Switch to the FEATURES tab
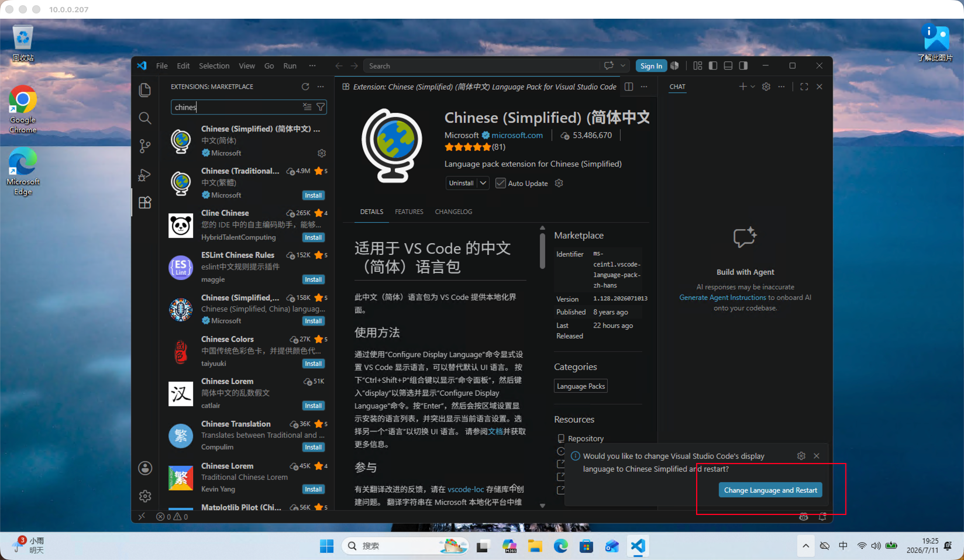964x560 pixels. pos(409,212)
